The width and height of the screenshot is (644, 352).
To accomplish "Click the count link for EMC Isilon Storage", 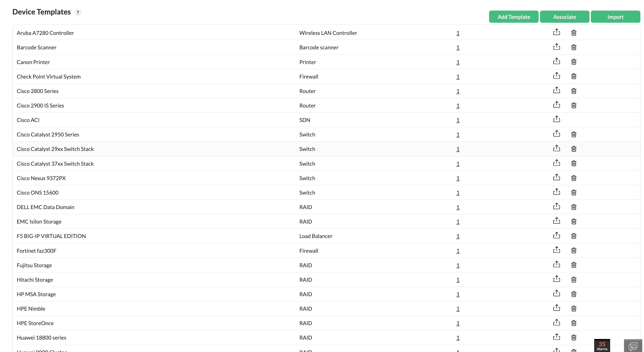I will pyautogui.click(x=457, y=221).
